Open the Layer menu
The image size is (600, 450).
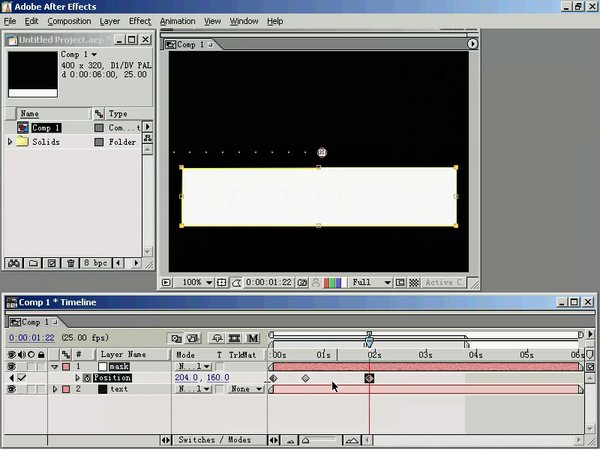(x=110, y=21)
